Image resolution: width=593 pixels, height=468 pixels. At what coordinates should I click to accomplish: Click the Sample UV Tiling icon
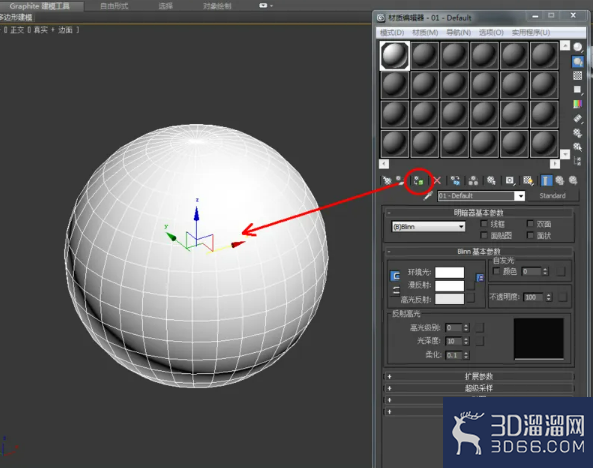tap(577, 90)
